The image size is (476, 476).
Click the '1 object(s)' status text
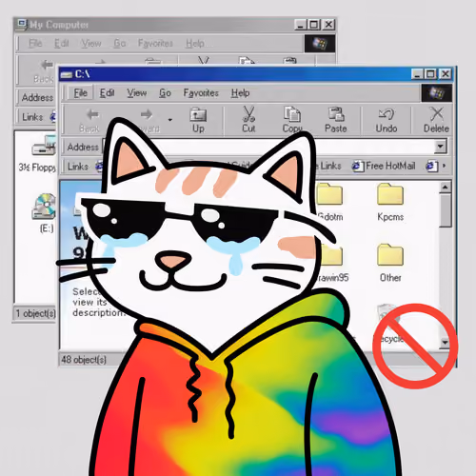pyautogui.click(x=36, y=313)
